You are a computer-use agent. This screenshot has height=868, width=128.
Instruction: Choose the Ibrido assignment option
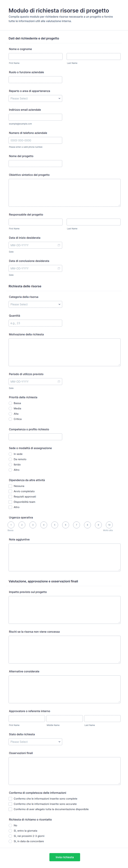[x=10, y=465]
